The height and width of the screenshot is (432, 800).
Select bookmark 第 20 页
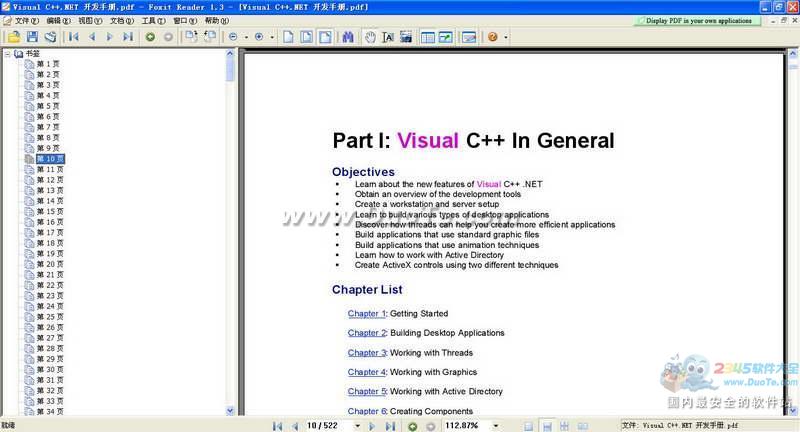(50, 264)
